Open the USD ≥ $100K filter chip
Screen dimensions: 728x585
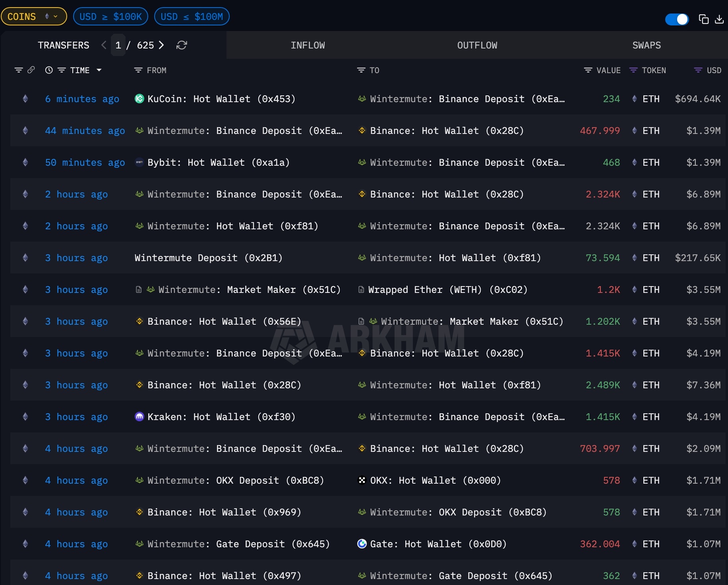110,16
